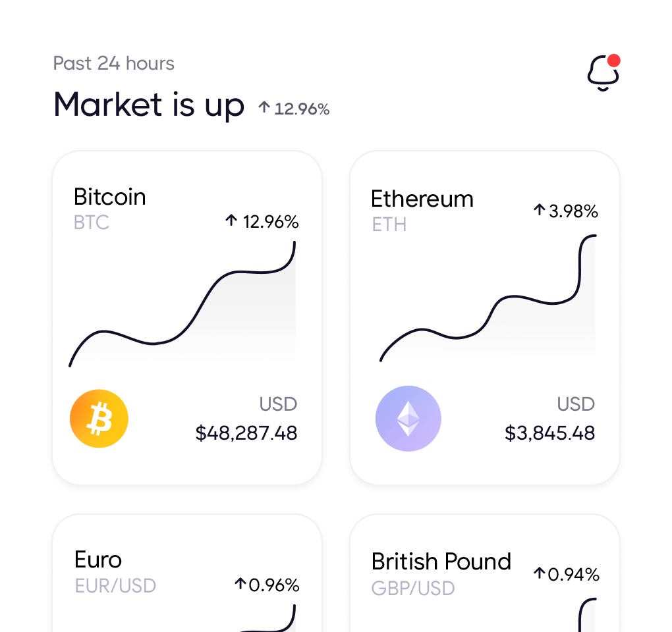Click the Ethereum price $3,845.48

(x=549, y=433)
